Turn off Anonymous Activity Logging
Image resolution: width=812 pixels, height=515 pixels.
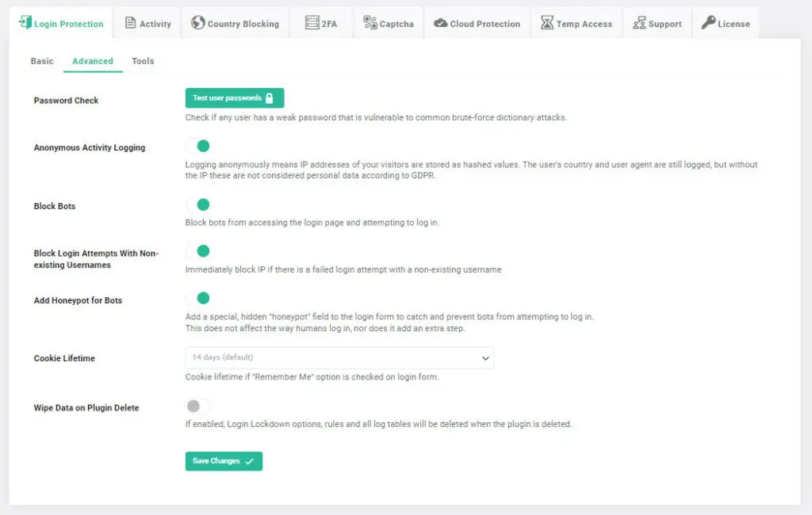[x=198, y=146]
